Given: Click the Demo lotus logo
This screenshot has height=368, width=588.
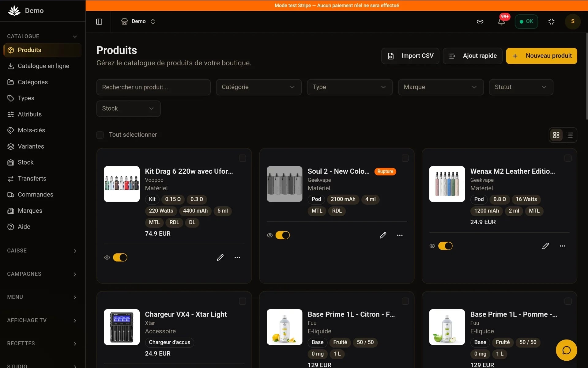Looking at the screenshot, I should tap(14, 10).
